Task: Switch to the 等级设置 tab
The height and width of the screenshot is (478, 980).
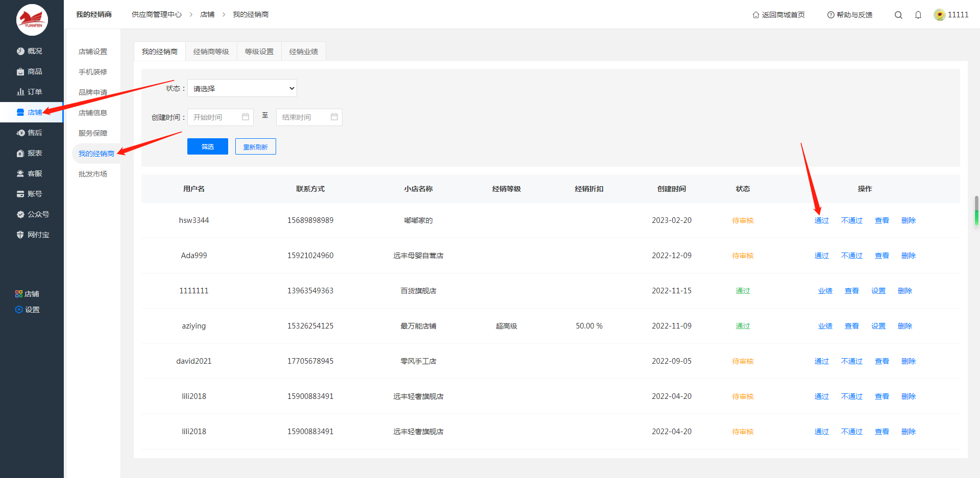Action: (x=259, y=52)
